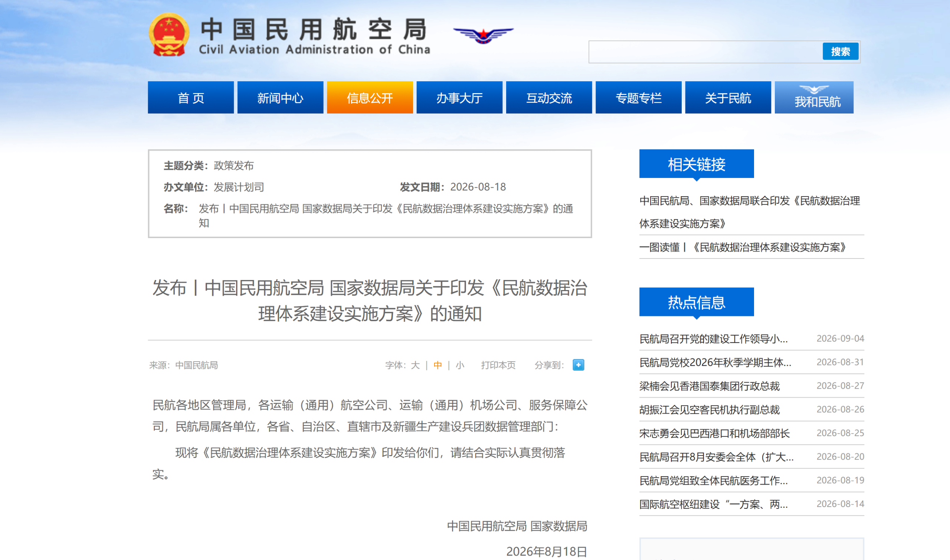Image resolution: width=950 pixels, height=560 pixels.
Task: Focus the site search input field
Action: click(705, 52)
